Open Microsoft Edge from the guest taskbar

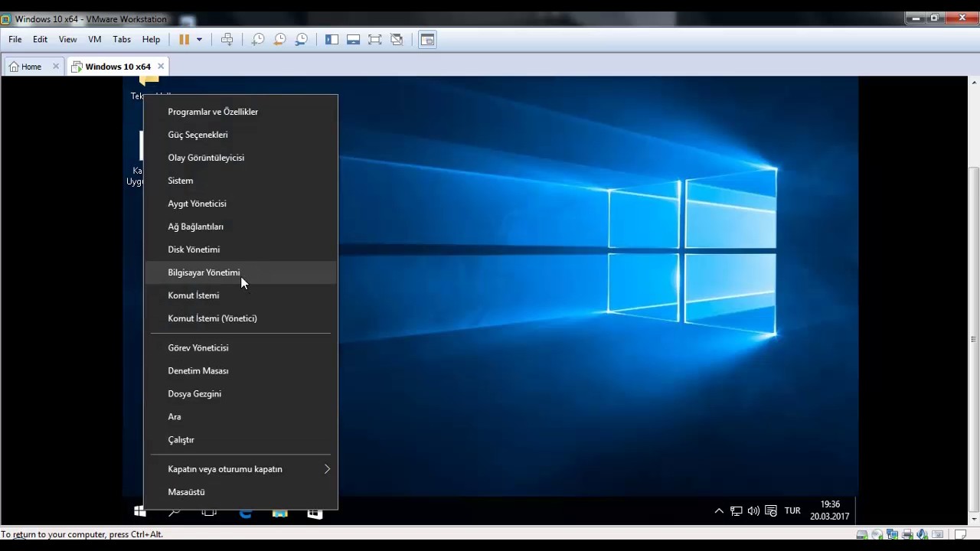(245, 512)
